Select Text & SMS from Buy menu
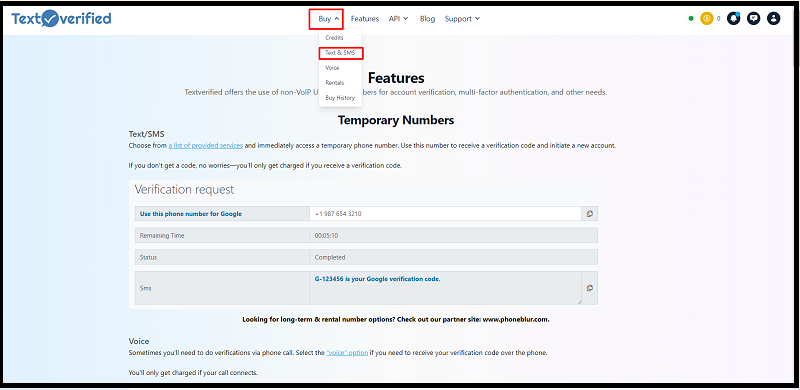Image resolution: width=800 pixels, height=390 pixels. (340, 53)
